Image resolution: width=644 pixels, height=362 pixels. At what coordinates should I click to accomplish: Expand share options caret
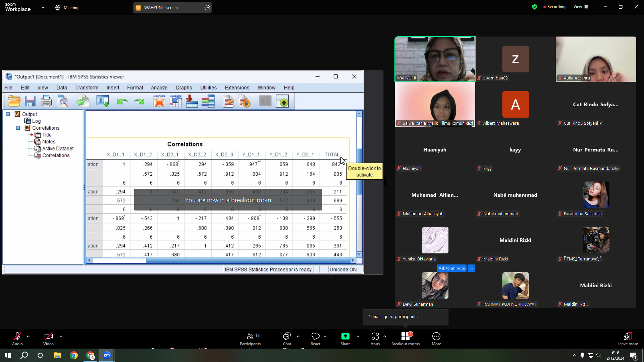tap(358, 336)
